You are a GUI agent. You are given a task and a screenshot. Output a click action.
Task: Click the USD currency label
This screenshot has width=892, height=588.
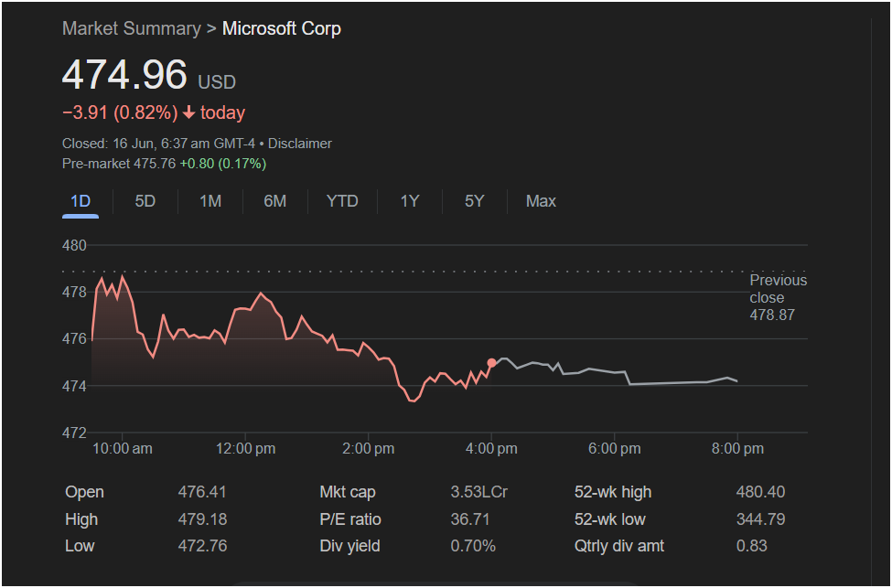[x=217, y=82]
